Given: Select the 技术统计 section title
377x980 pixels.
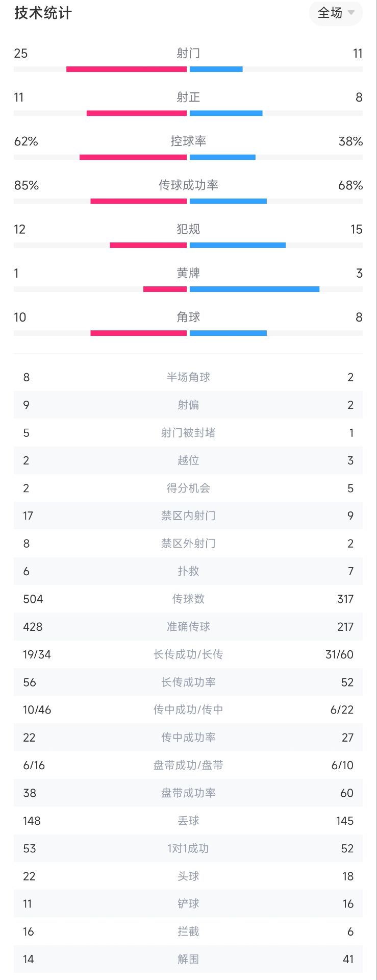Looking at the screenshot, I should click(43, 13).
